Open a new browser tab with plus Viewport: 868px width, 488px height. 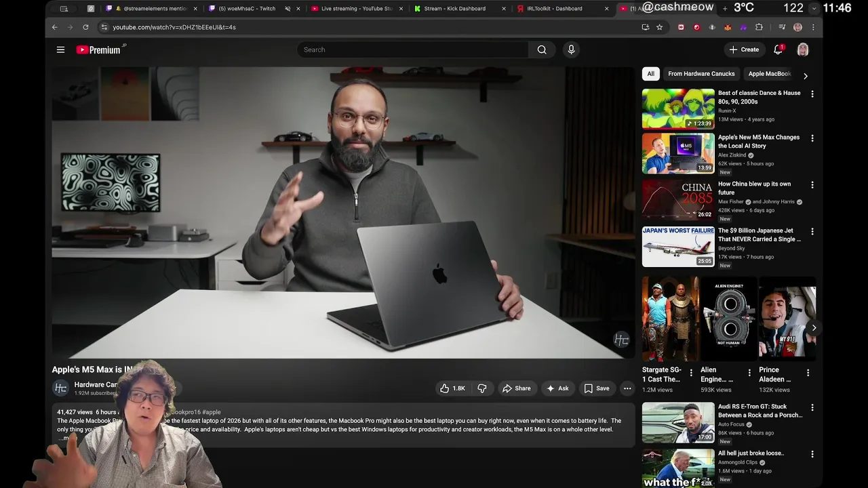click(725, 9)
